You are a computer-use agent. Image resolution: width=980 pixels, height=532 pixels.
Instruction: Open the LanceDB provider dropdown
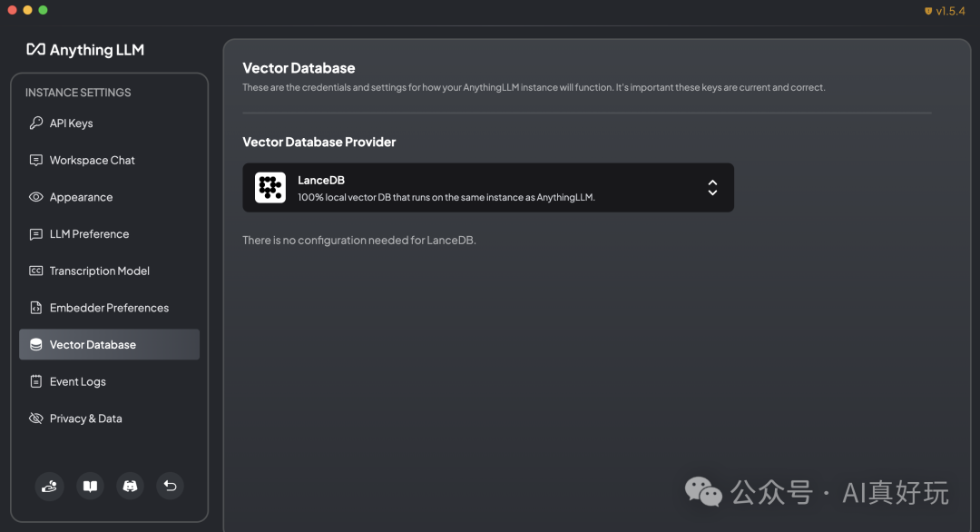[488, 188]
